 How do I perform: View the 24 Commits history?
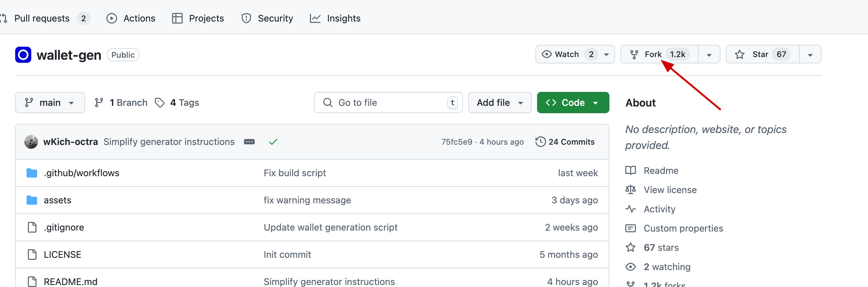pyautogui.click(x=565, y=142)
